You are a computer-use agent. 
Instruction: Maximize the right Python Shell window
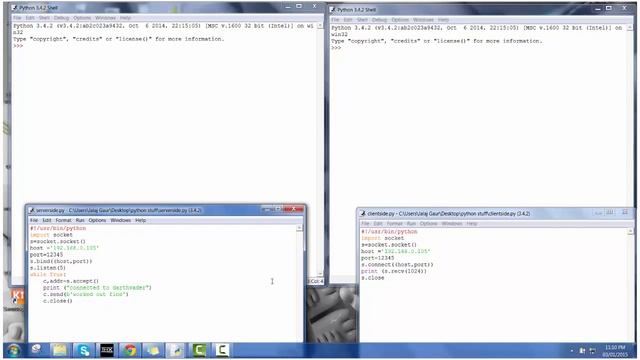coord(609,8)
